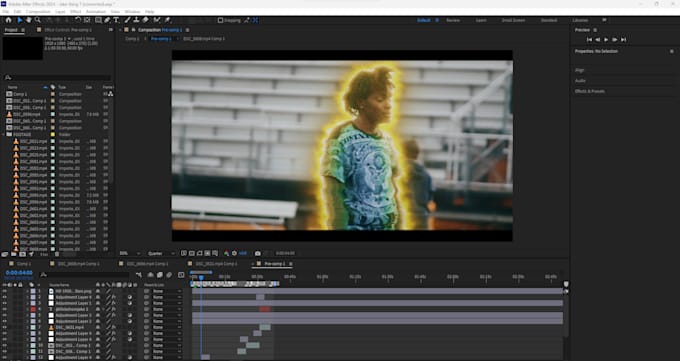Viewport: 680px width, 361px height.
Task: Select the Selection arrow tool
Action: (20, 20)
